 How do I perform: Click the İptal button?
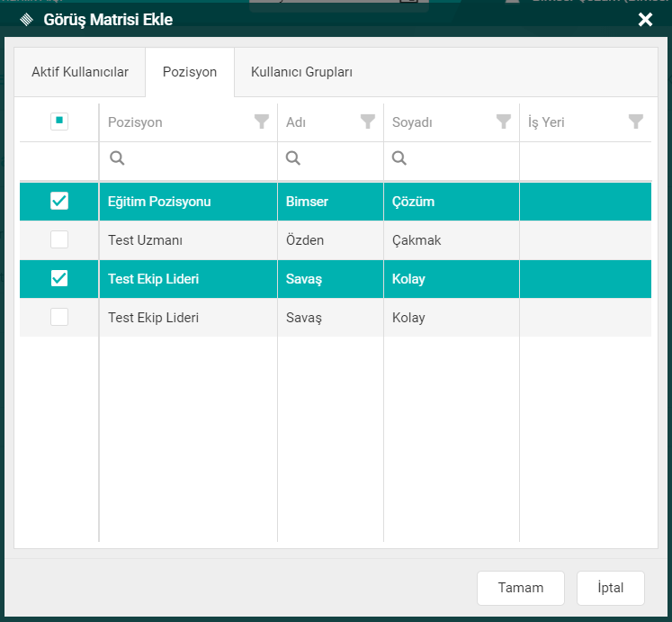[610, 588]
